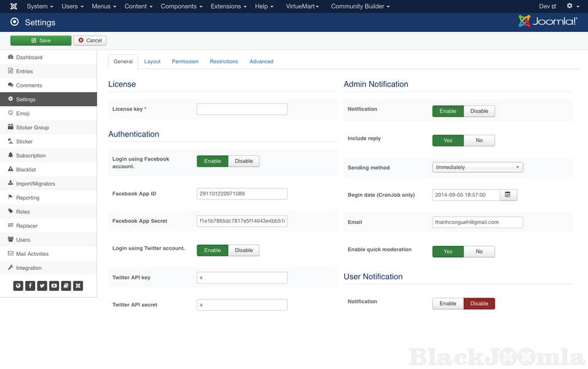Image resolution: width=588 pixels, height=369 pixels.
Task: Open the Advanced tab
Action: (x=261, y=61)
